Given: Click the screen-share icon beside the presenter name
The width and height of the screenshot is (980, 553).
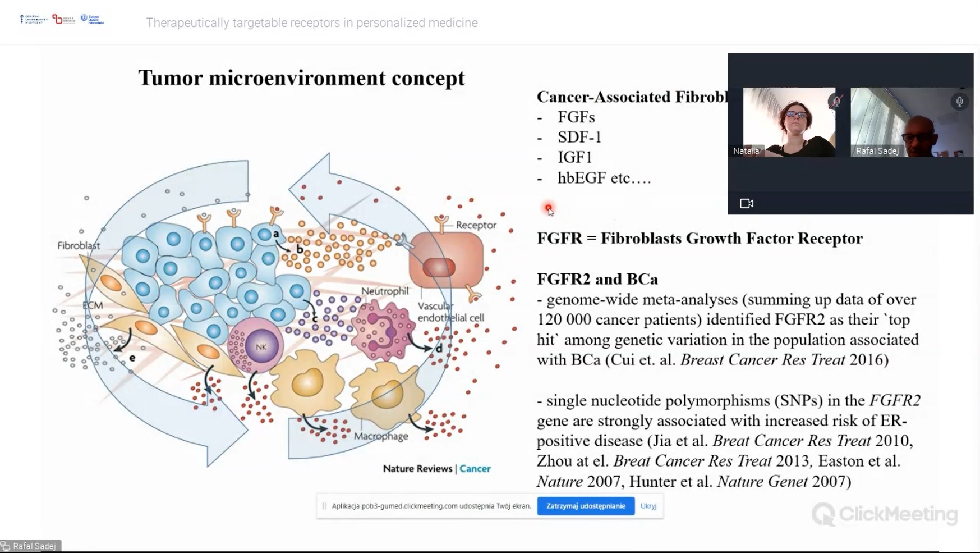Looking at the screenshot, I should pos(6,546).
